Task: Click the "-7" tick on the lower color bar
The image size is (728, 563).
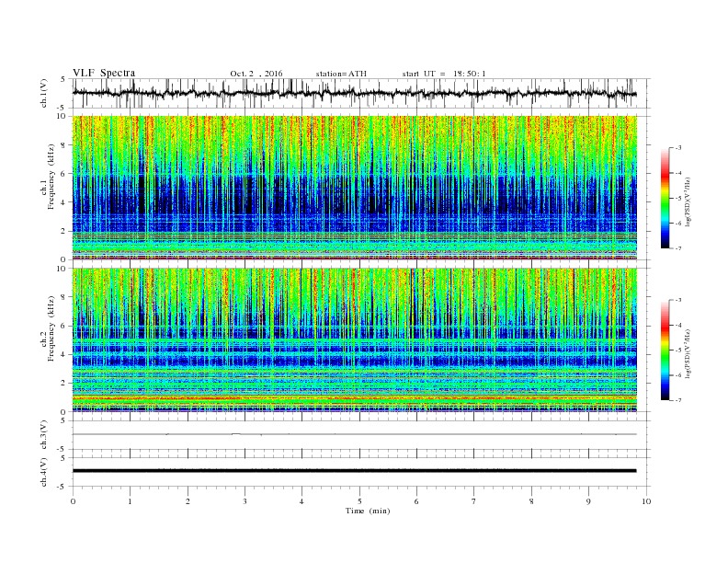Action: click(x=677, y=400)
